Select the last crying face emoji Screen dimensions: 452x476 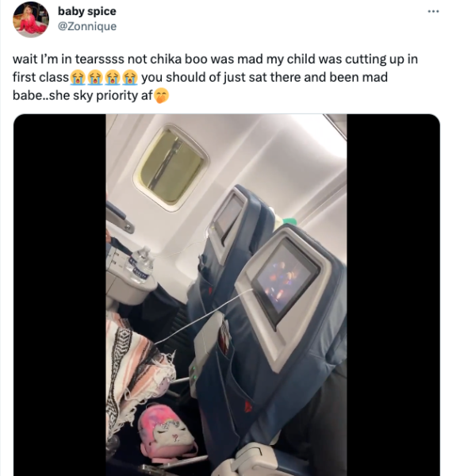(130, 77)
